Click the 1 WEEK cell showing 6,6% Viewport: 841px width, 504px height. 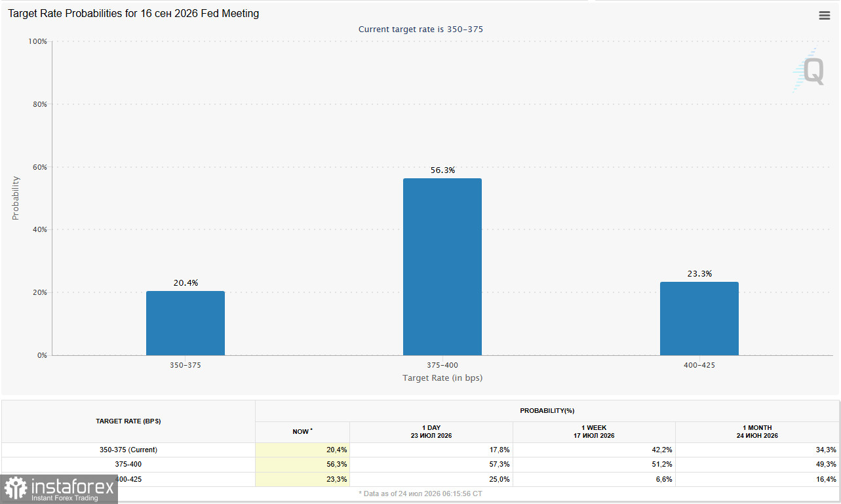[x=594, y=479]
